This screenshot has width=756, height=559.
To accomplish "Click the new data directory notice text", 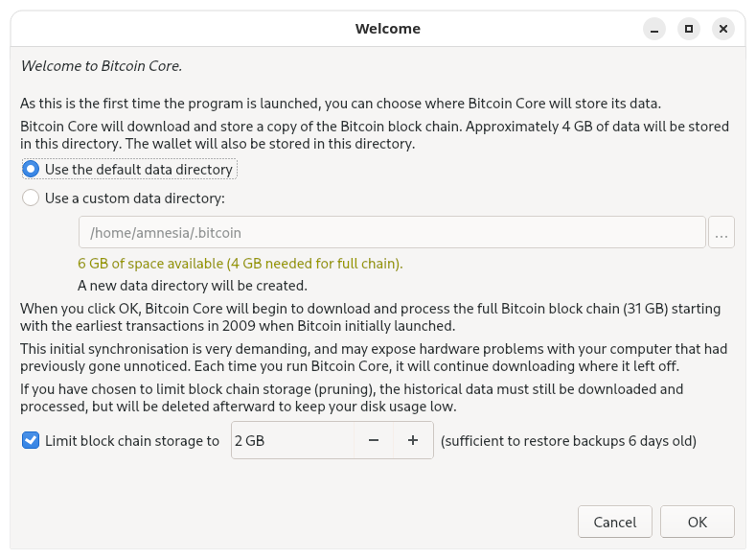I will (x=193, y=286).
